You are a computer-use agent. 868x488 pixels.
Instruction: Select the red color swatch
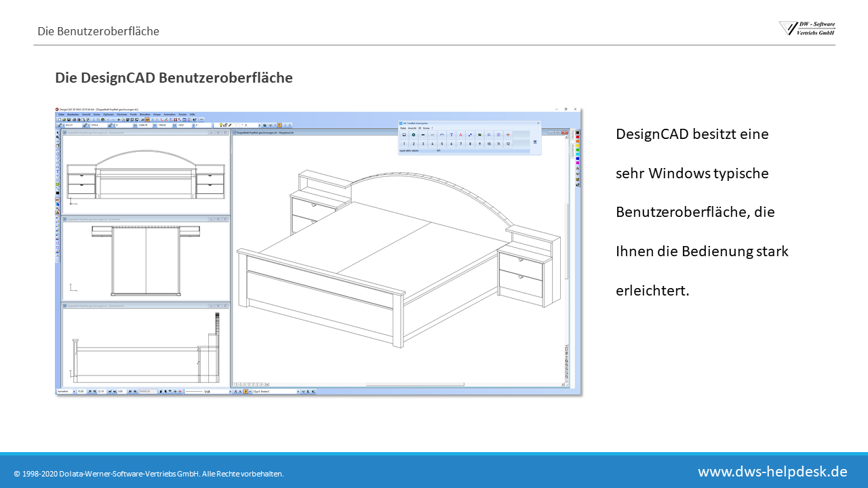coord(577,137)
